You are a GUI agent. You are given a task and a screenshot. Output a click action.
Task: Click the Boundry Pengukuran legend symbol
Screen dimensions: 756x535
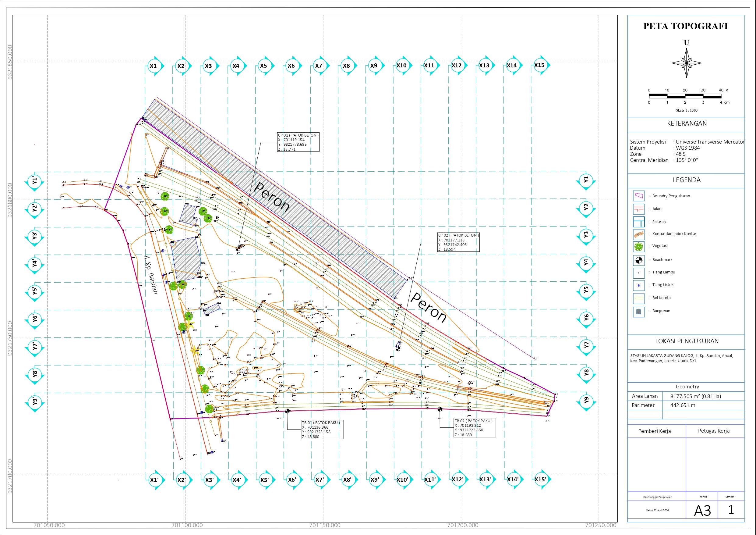(x=639, y=196)
